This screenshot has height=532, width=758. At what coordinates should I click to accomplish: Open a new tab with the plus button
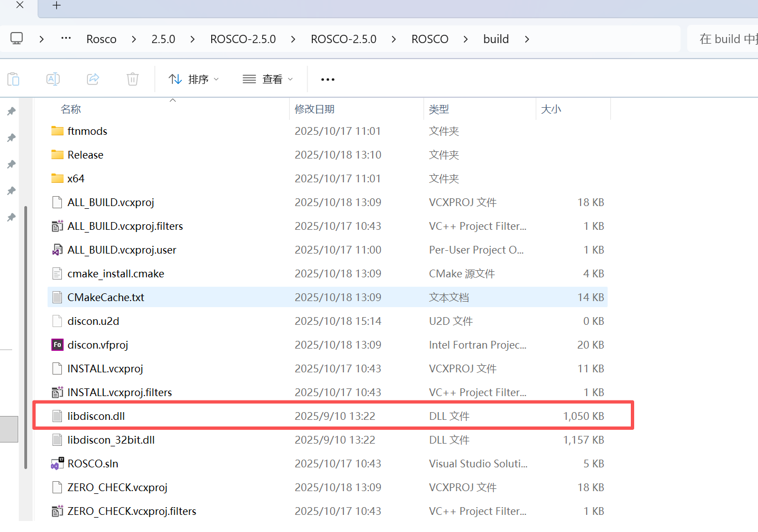click(56, 5)
